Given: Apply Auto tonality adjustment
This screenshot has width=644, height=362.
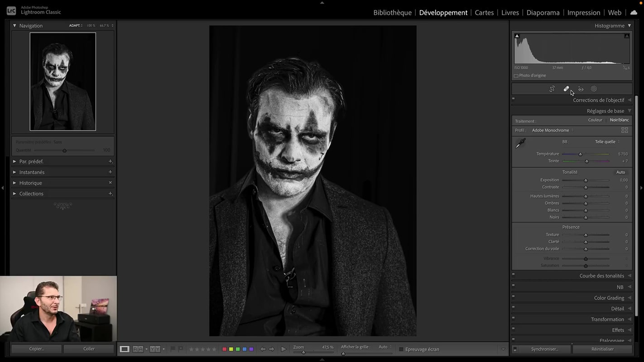Looking at the screenshot, I should click(x=620, y=172).
